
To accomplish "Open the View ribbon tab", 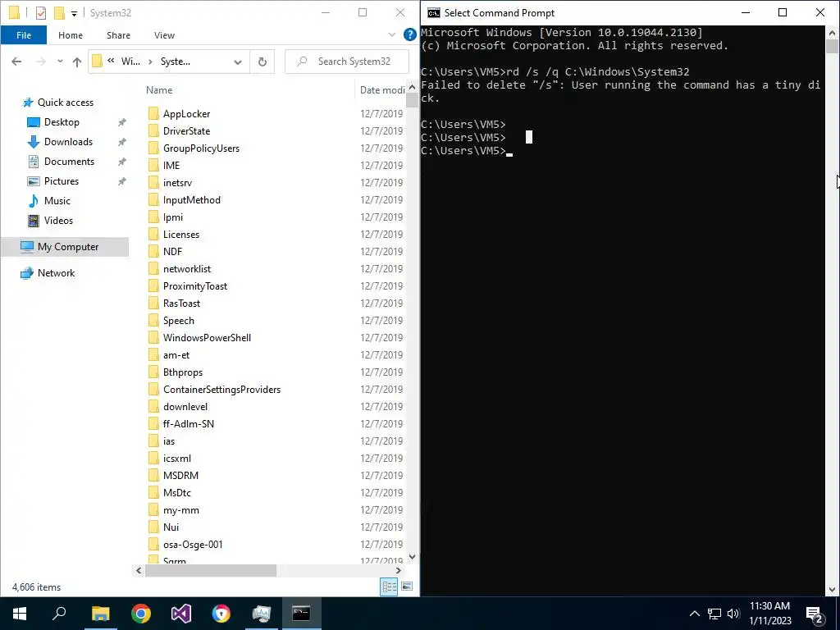I will point(164,35).
